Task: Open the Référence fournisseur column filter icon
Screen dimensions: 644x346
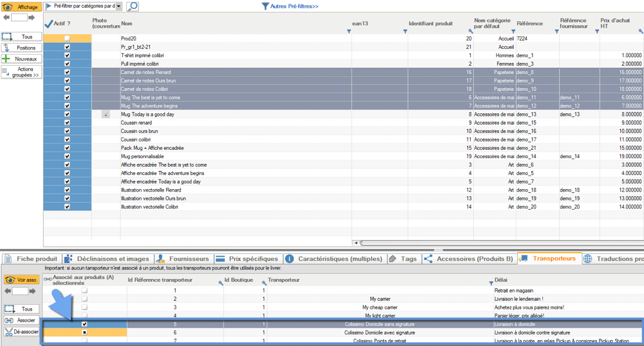Action: pos(597,31)
